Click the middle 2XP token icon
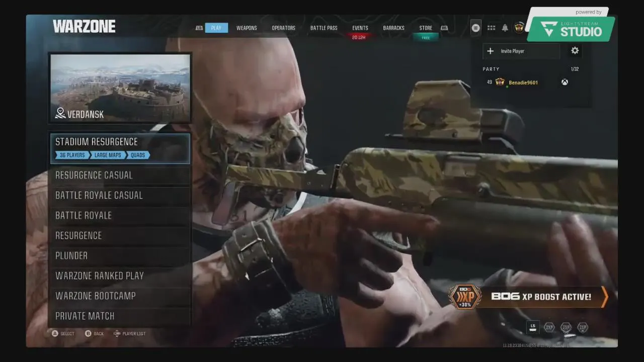Image resolution: width=644 pixels, height=362 pixels. click(x=566, y=327)
